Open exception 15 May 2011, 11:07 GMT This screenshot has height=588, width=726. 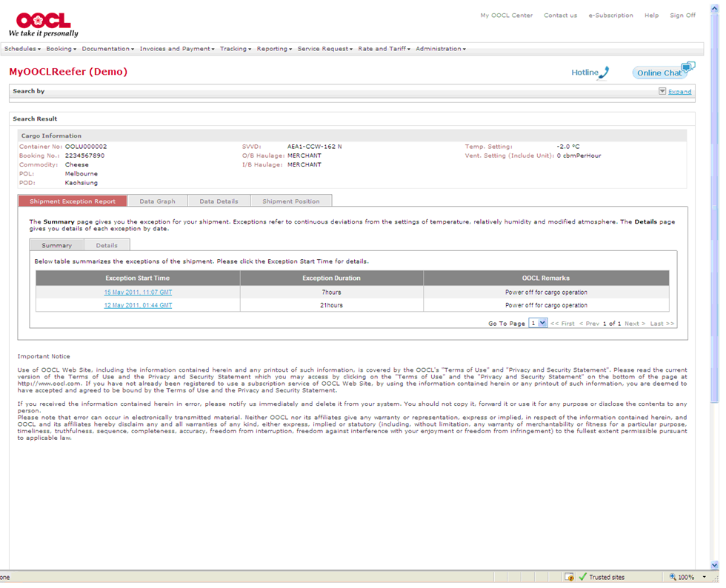(138, 293)
